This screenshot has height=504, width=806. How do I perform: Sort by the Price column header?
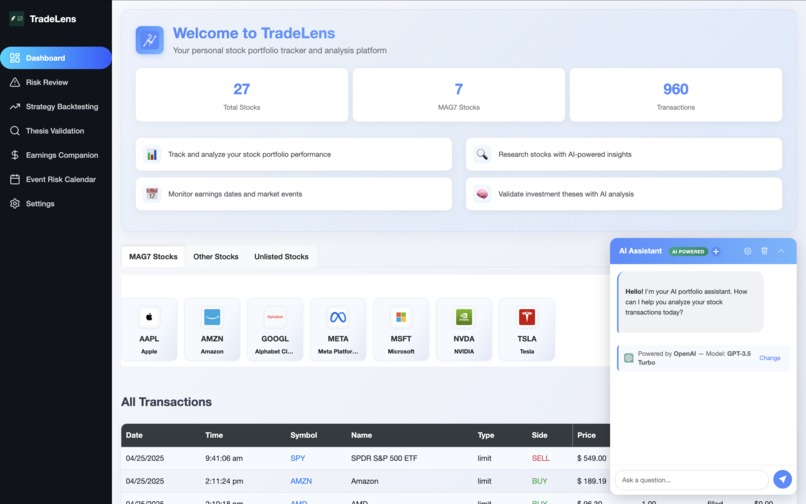coord(586,435)
